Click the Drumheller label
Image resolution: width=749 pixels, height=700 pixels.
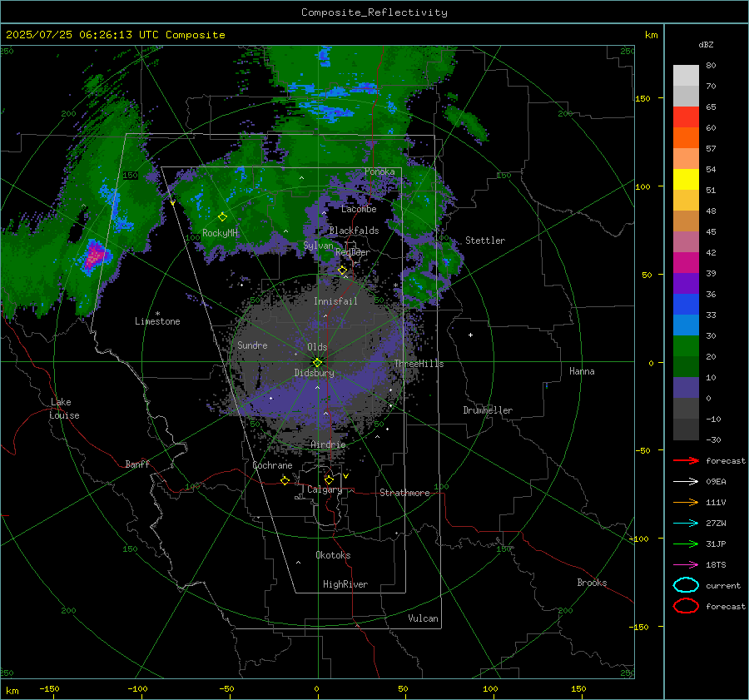pyautogui.click(x=488, y=410)
